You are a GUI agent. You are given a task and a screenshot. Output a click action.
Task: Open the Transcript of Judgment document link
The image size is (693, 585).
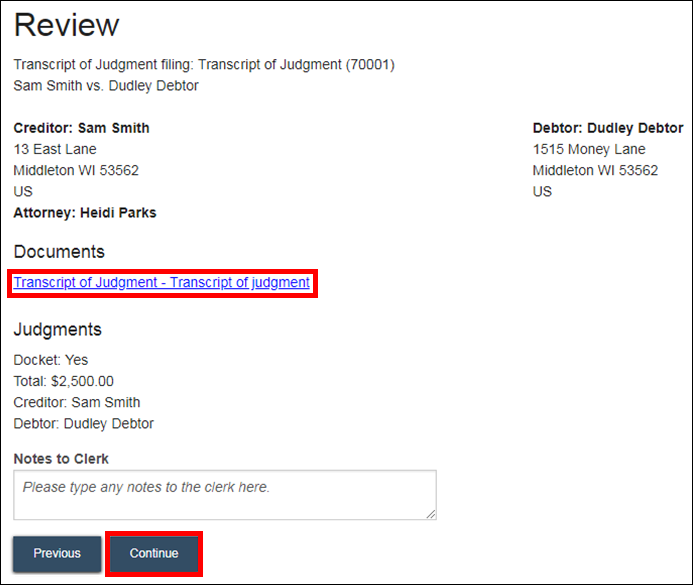tap(162, 282)
